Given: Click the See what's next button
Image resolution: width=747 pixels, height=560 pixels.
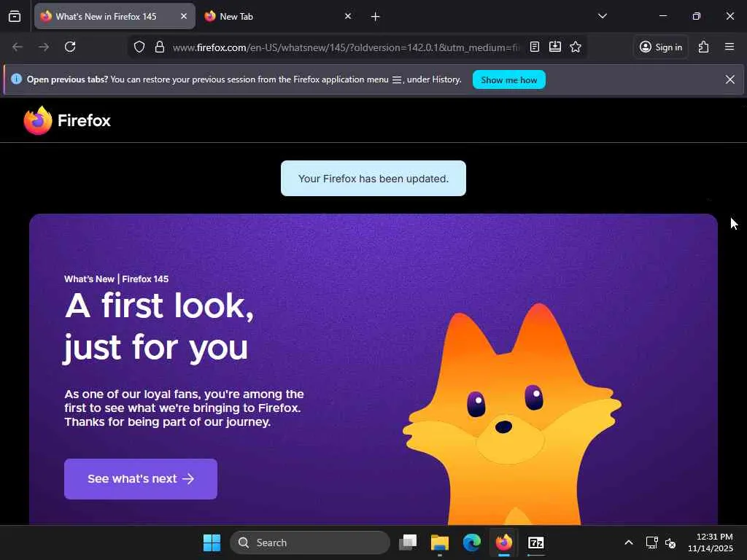Looking at the screenshot, I should [141, 478].
